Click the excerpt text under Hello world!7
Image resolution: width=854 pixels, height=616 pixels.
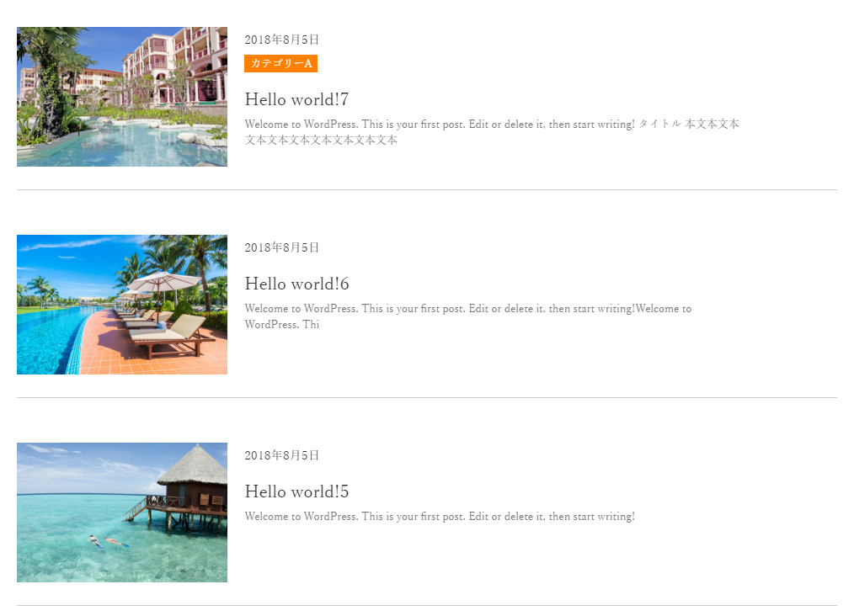click(x=492, y=131)
